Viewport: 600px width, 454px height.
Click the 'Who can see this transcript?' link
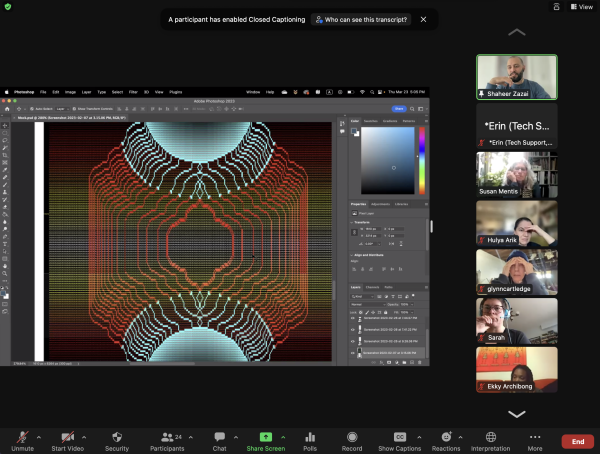(x=361, y=19)
